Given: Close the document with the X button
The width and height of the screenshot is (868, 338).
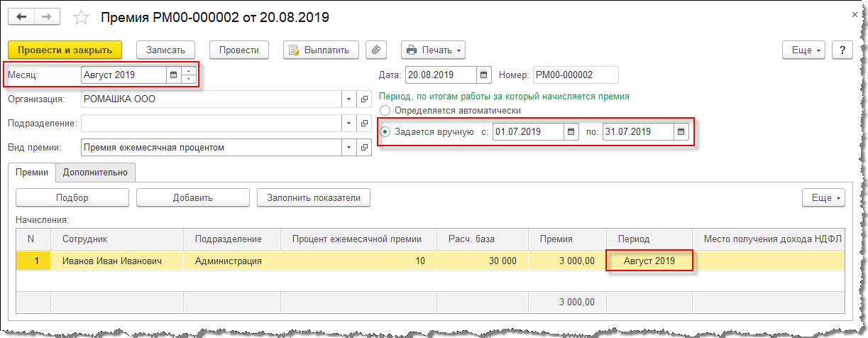Looking at the screenshot, I should [x=853, y=14].
